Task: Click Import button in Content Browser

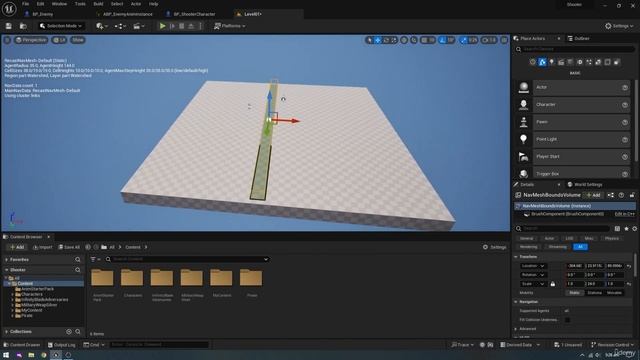Action: point(43,247)
